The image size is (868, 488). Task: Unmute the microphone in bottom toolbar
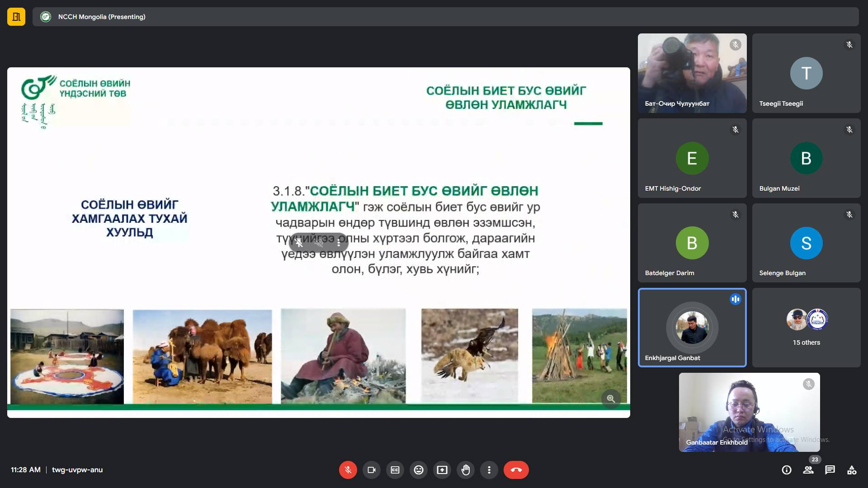pyautogui.click(x=348, y=470)
